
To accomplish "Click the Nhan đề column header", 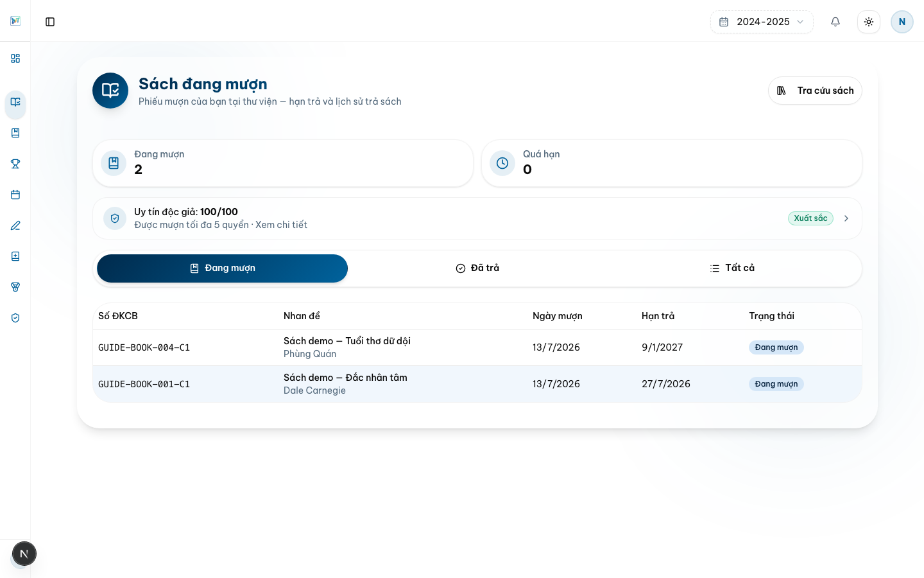I will [302, 316].
